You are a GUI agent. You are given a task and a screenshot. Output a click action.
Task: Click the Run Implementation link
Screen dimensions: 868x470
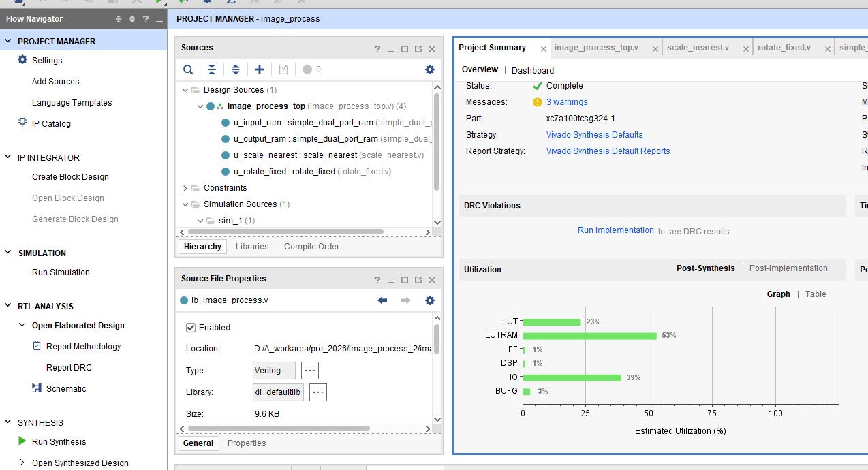point(616,230)
